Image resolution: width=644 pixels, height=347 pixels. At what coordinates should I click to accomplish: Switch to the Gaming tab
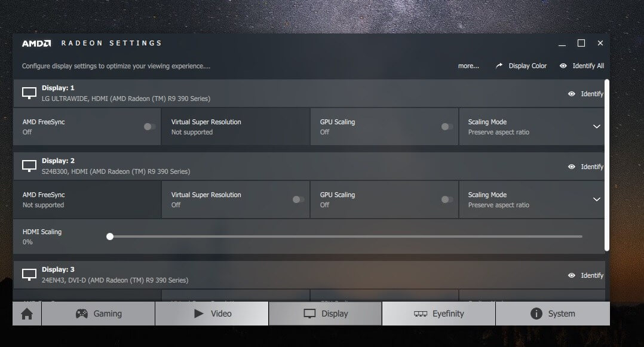99,314
